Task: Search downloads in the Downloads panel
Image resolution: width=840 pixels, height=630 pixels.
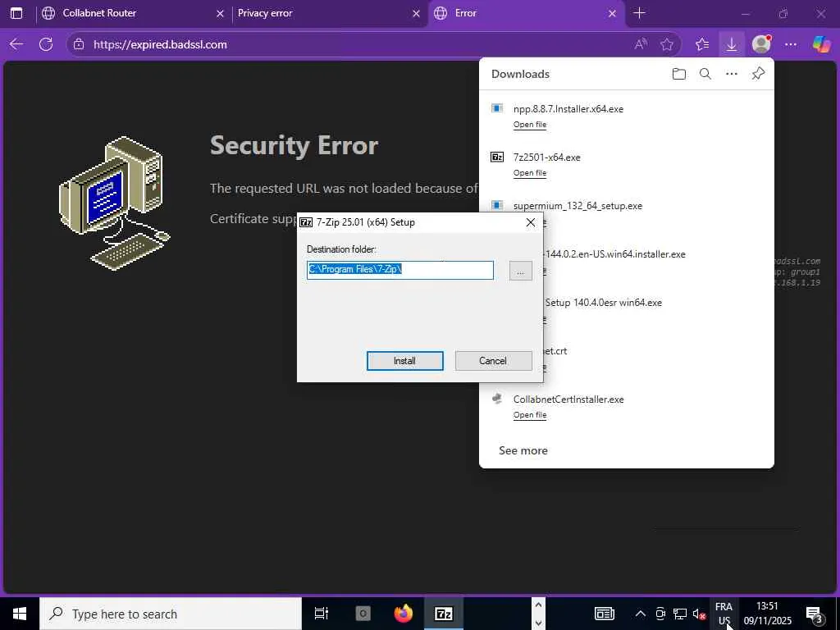Action: pyautogui.click(x=705, y=74)
